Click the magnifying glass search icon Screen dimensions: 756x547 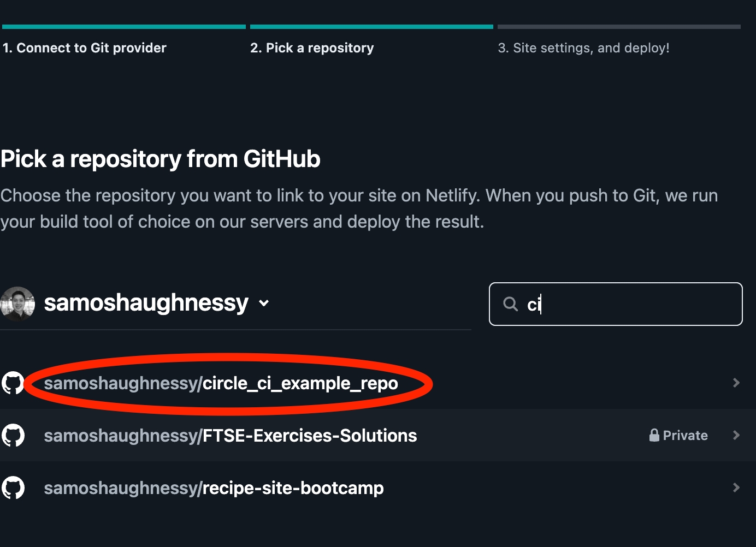510,304
